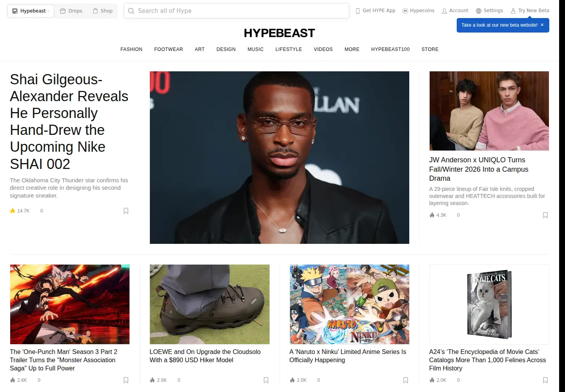Open LOEWE and On Cloudsolo headline
The width and height of the screenshot is (565, 392).
pyautogui.click(x=205, y=356)
